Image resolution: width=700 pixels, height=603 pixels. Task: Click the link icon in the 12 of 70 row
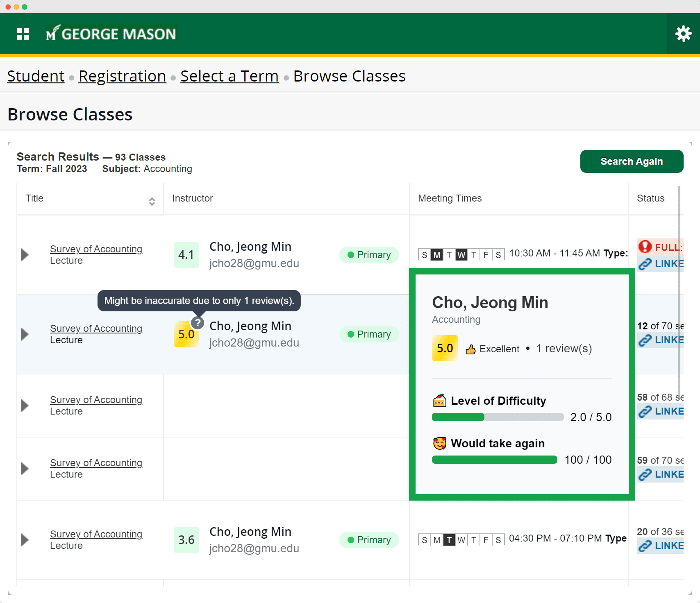coord(645,340)
